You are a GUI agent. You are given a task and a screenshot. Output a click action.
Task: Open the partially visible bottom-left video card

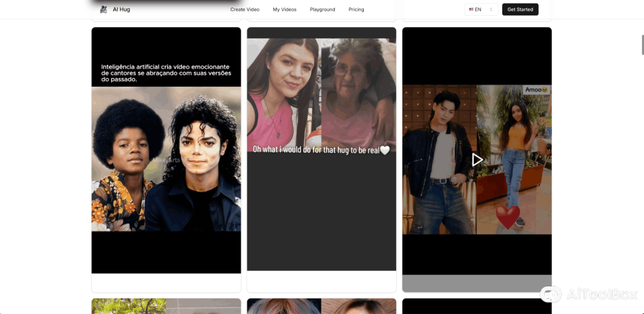point(166,306)
